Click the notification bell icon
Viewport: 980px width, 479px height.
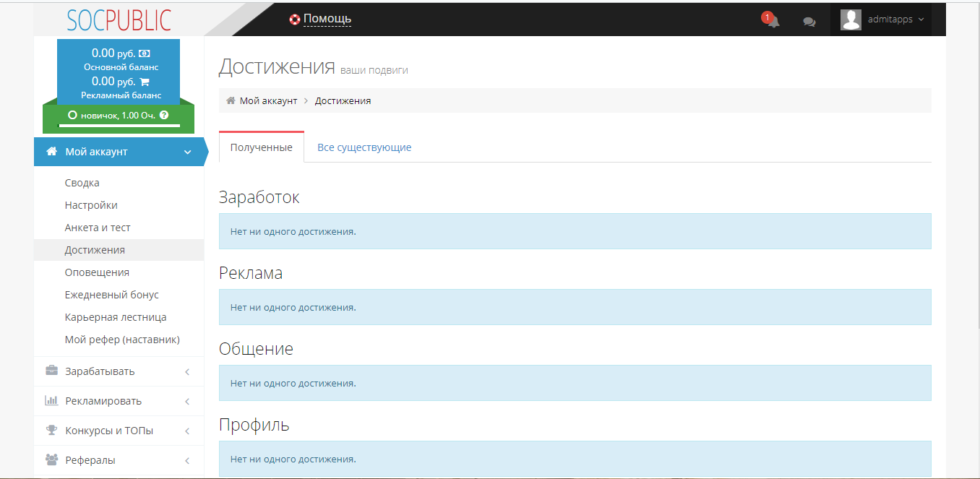click(x=772, y=20)
